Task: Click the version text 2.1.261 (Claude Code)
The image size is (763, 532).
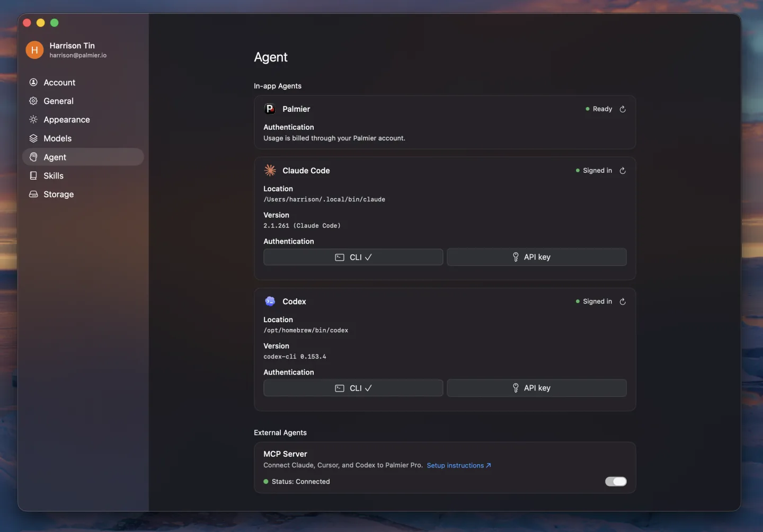Action: [302, 226]
